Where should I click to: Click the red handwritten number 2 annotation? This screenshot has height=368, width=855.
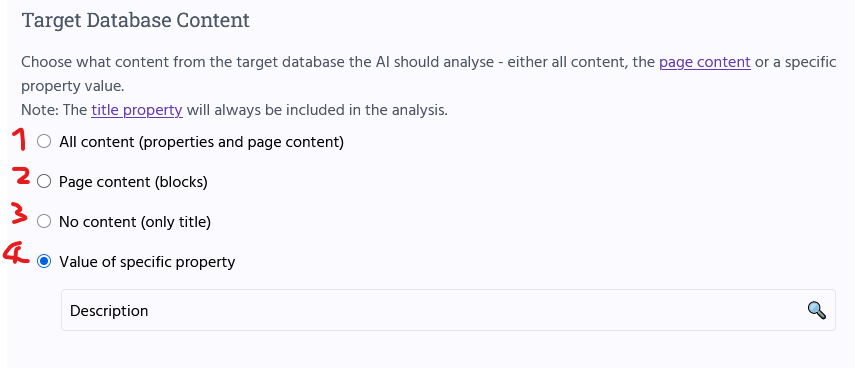click(21, 177)
